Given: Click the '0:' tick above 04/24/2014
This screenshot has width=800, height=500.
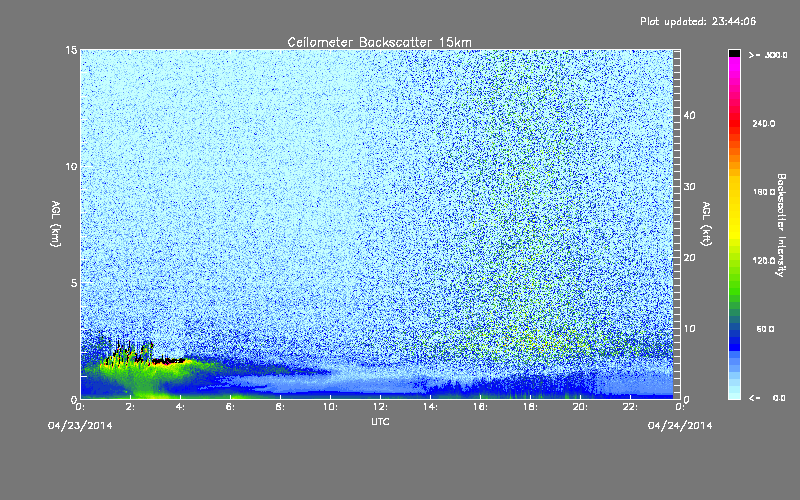Looking at the screenshot, I should pyautogui.click(x=681, y=407).
